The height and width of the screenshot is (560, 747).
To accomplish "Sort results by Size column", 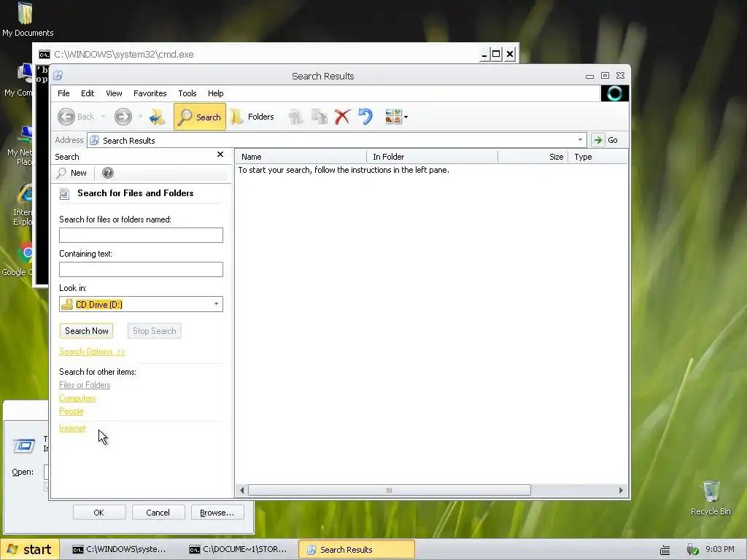I will tap(533, 157).
